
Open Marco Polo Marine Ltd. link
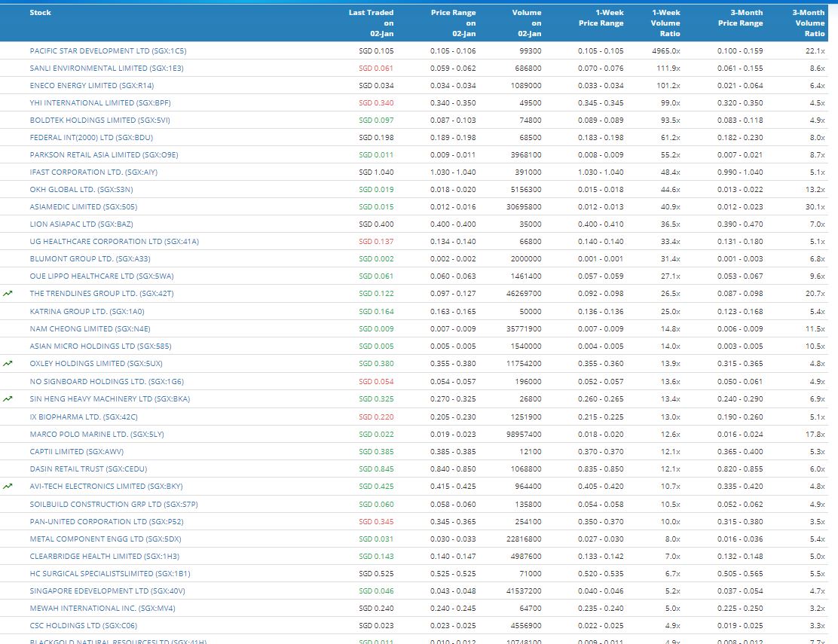click(96, 434)
